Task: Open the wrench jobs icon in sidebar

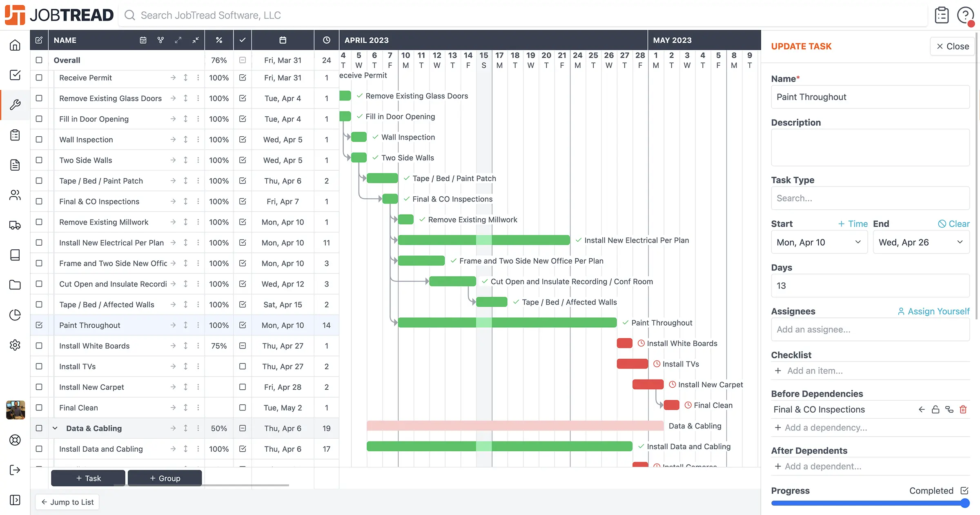Action: pyautogui.click(x=15, y=105)
